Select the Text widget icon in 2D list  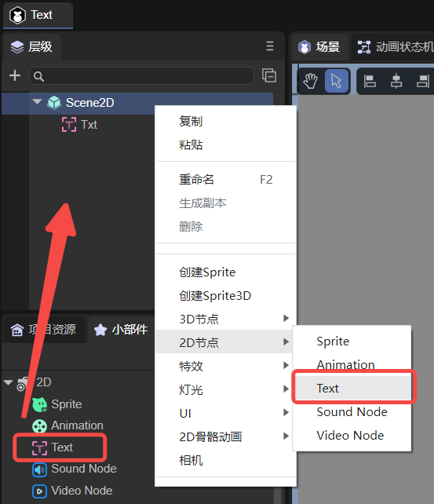pos(39,447)
